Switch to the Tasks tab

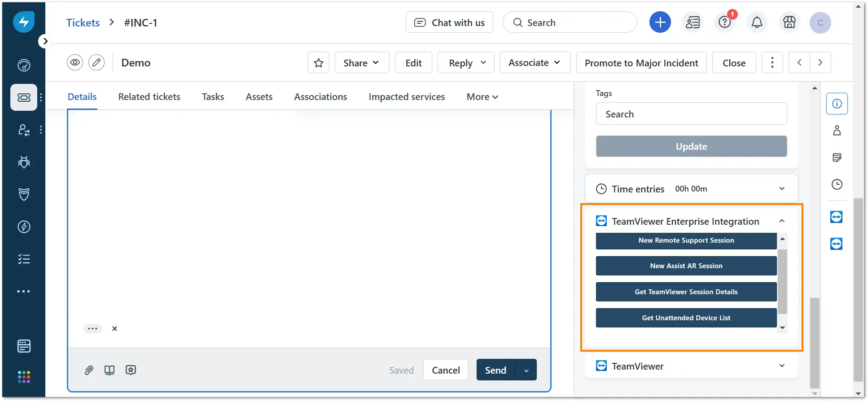213,97
